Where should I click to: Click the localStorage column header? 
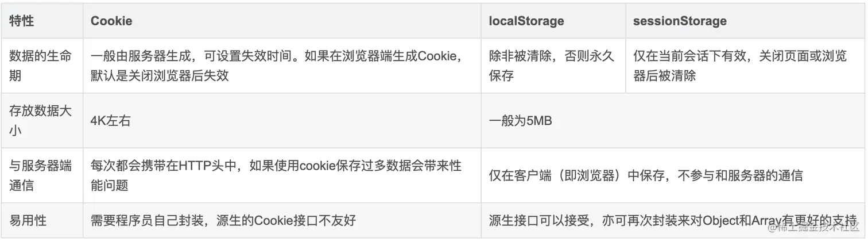526,21
